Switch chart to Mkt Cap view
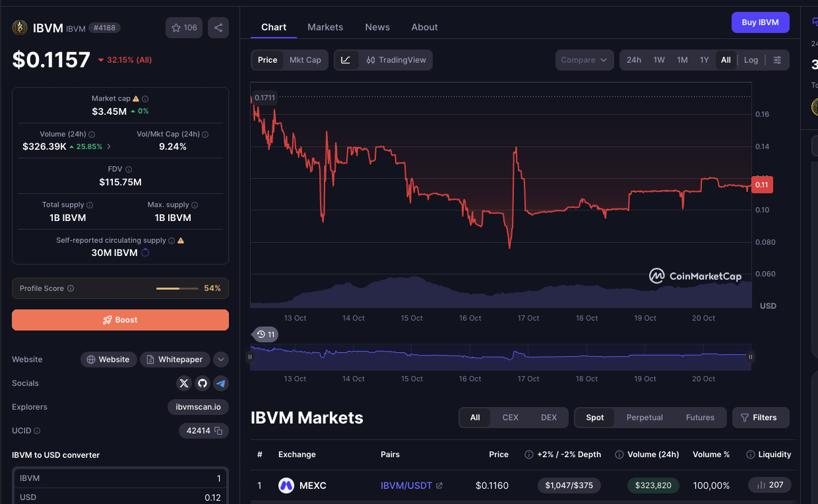 click(305, 60)
